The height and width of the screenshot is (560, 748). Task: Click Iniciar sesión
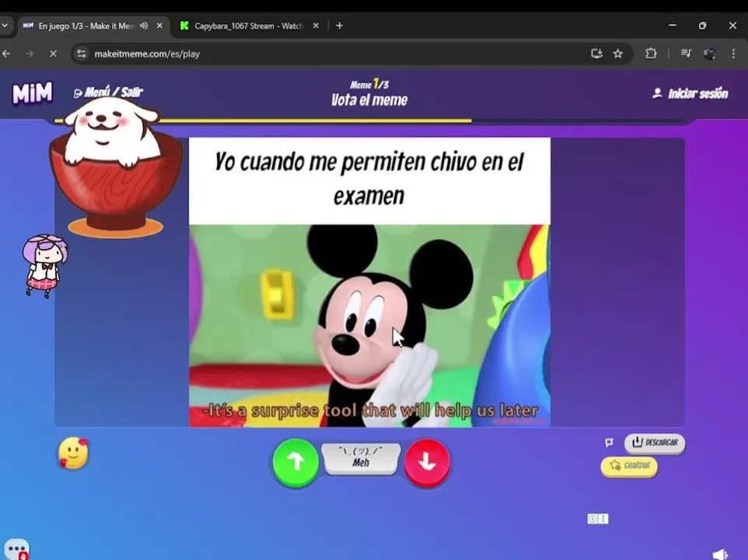[x=690, y=93]
